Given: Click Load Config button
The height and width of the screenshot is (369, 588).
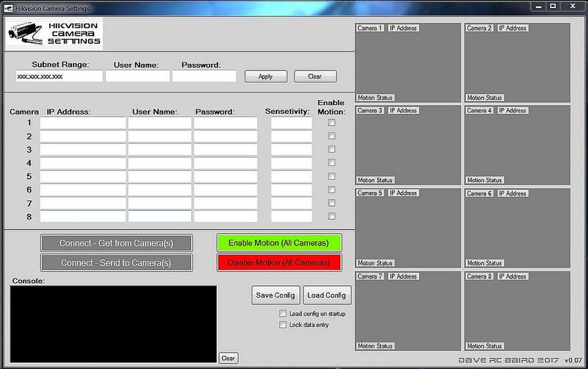Looking at the screenshot, I should [327, 295].
